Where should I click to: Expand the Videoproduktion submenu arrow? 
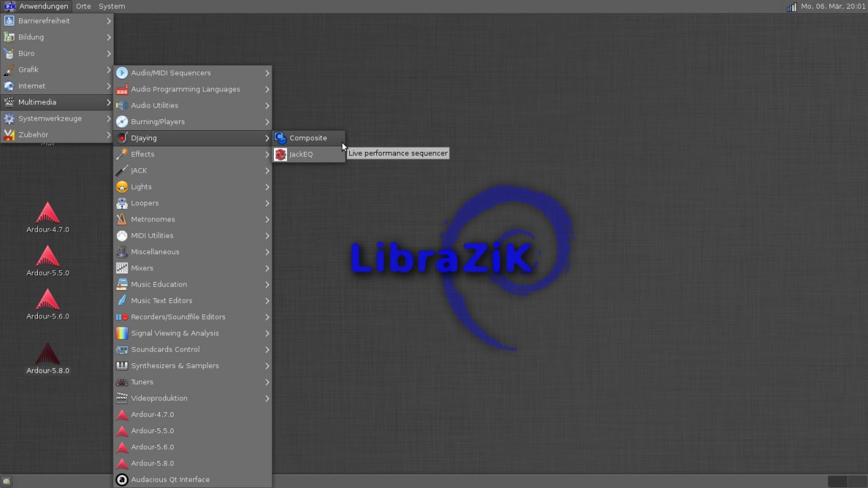tap(267, 398)
